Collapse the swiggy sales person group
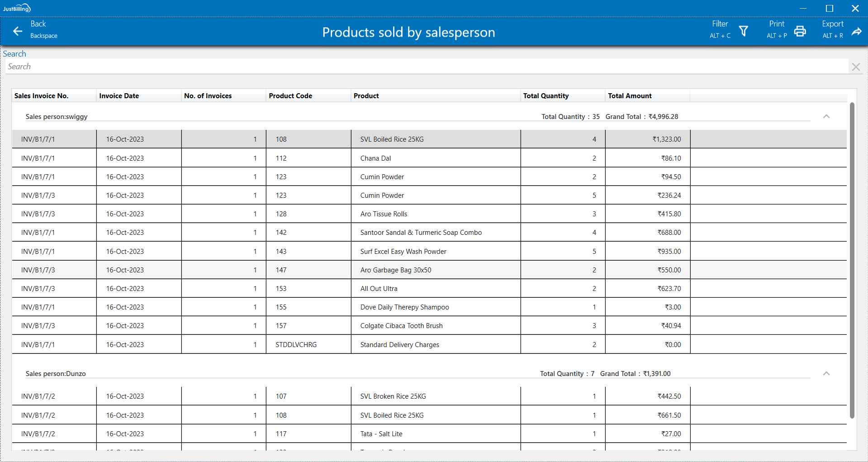 click(826, 116)
